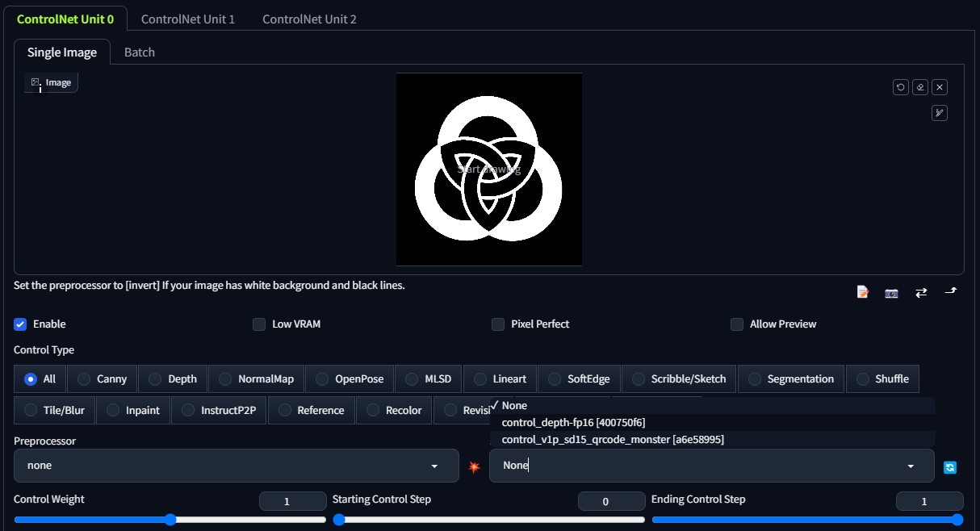Image resolution: width=980 pixels, height=531 pixels.
Task: Click the undo icon above the canvas
Action: click(901, 87)
